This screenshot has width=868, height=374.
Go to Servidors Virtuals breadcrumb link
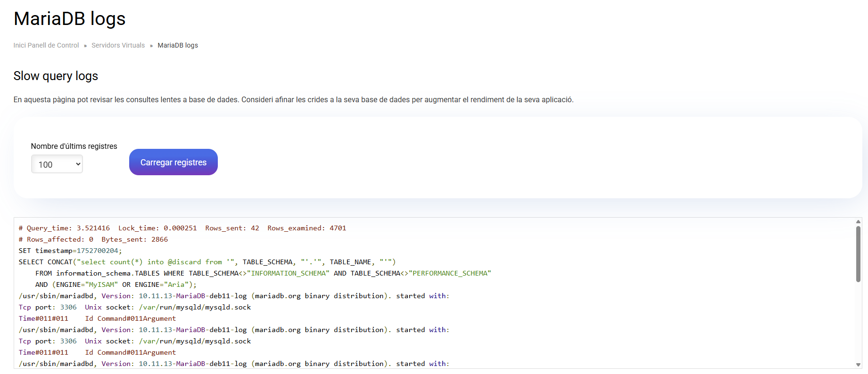tap(118, 45)
